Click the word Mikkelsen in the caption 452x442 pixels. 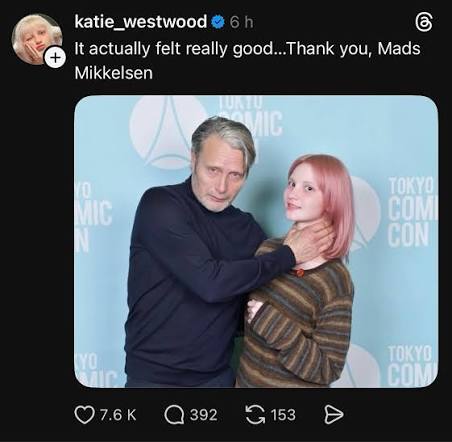click(114, 73)
